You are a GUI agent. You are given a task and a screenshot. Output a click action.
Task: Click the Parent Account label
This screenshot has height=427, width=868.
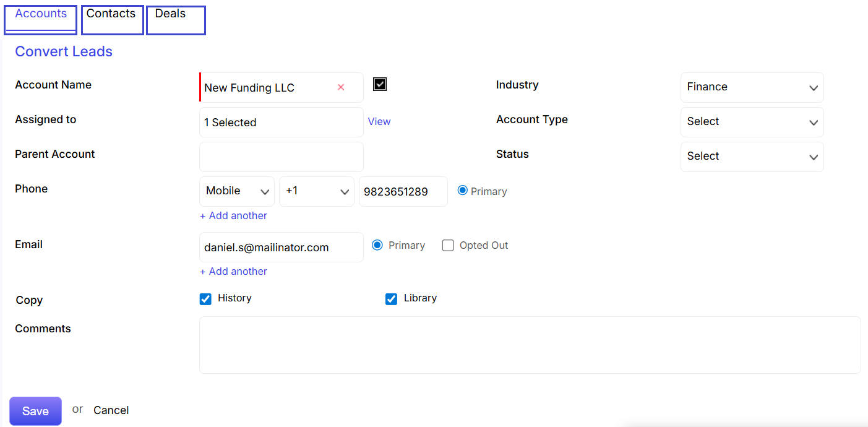tap(55, 154)
